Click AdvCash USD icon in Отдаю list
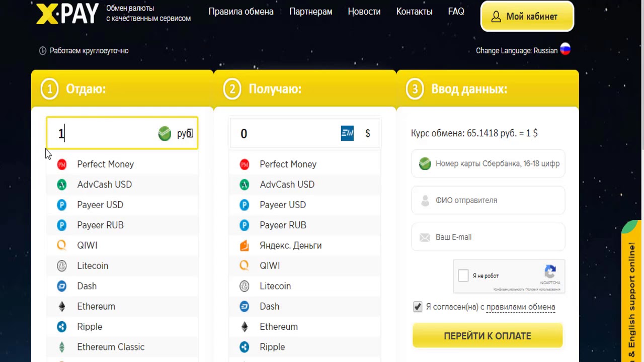The height and width of the screenshot is (362, 644). (x=62, y=185)
